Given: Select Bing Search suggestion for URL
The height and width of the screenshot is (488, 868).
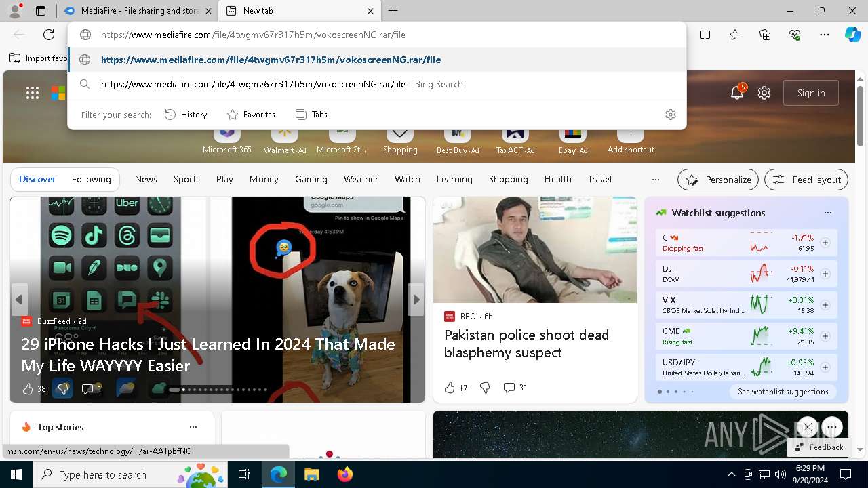Looking at the screenshot, I should click(377, 84).
